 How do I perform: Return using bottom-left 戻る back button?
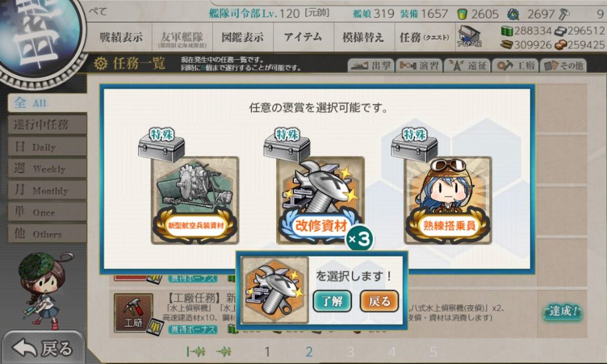pos(43,348)
